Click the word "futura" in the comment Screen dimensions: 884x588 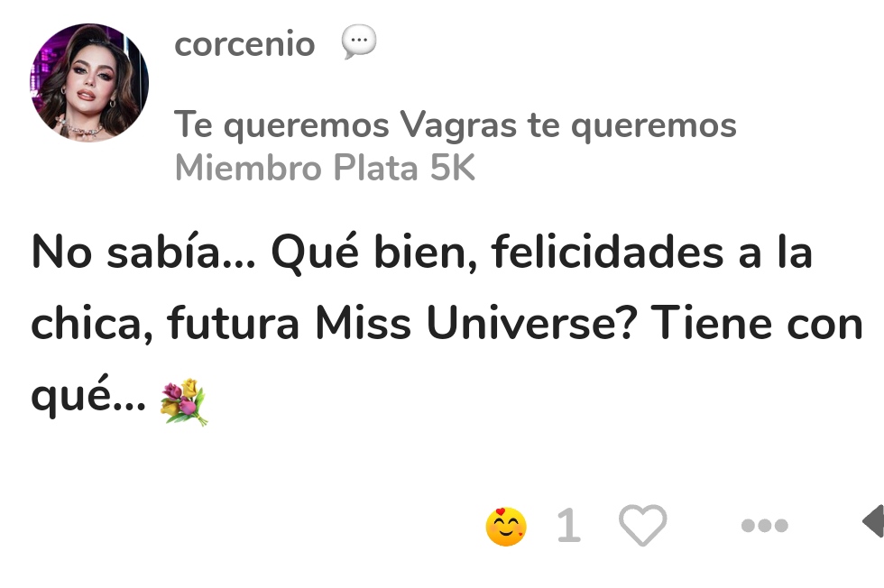coord(233,325)
